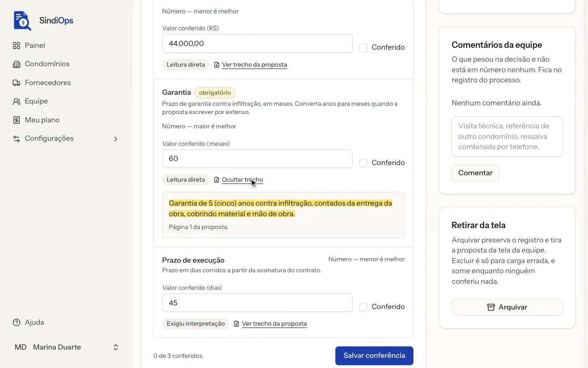This screenshot has height=368, width=588.
Task: Tick Conferido for the Garantia value
Action: [363, 163]
